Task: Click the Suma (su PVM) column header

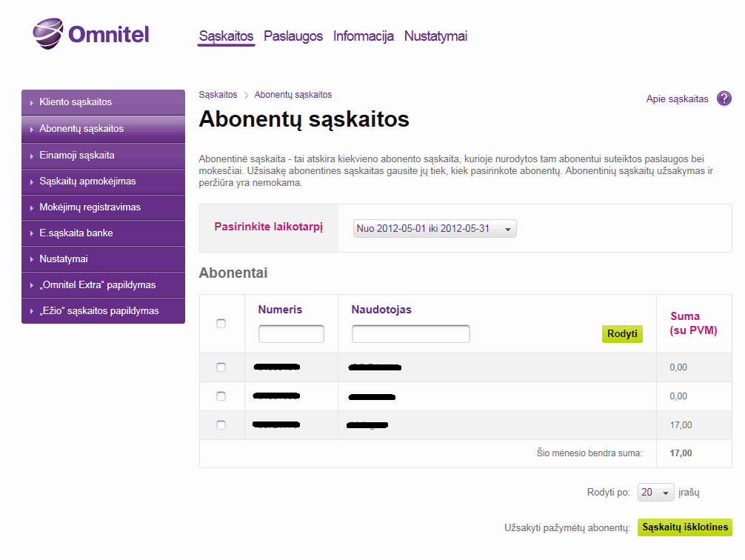Action: click(693, 323)
